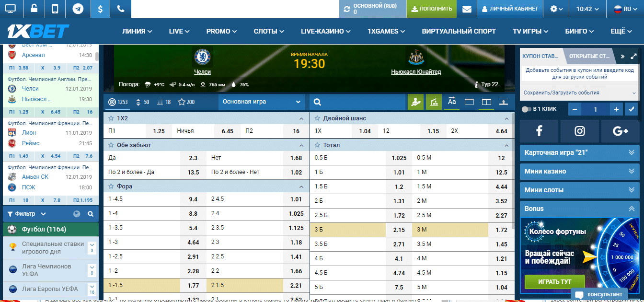Viewport: 644px width, 302px height.
Task: Click the green player statistics icon
Action: pyautogui.click(x=415, y=102)
